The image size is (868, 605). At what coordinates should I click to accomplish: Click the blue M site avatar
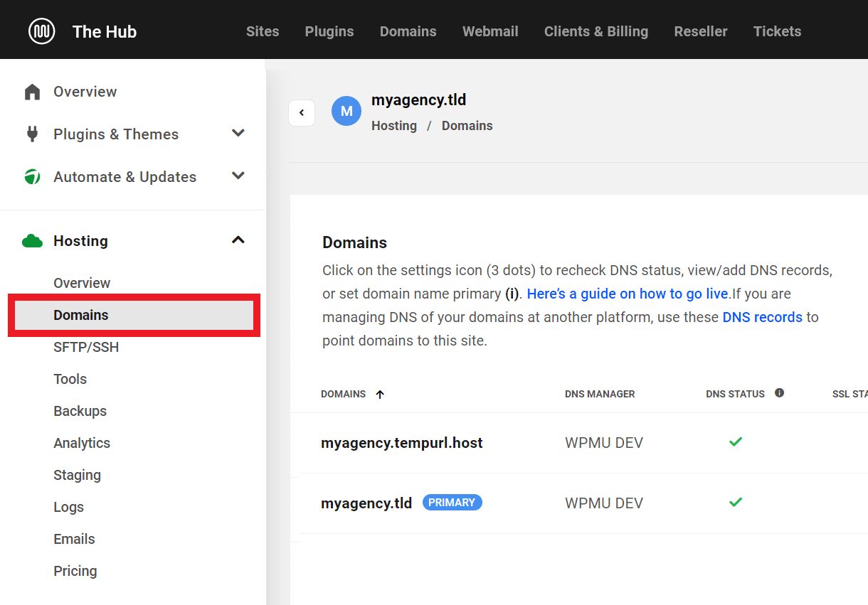[x=346, y=112]
